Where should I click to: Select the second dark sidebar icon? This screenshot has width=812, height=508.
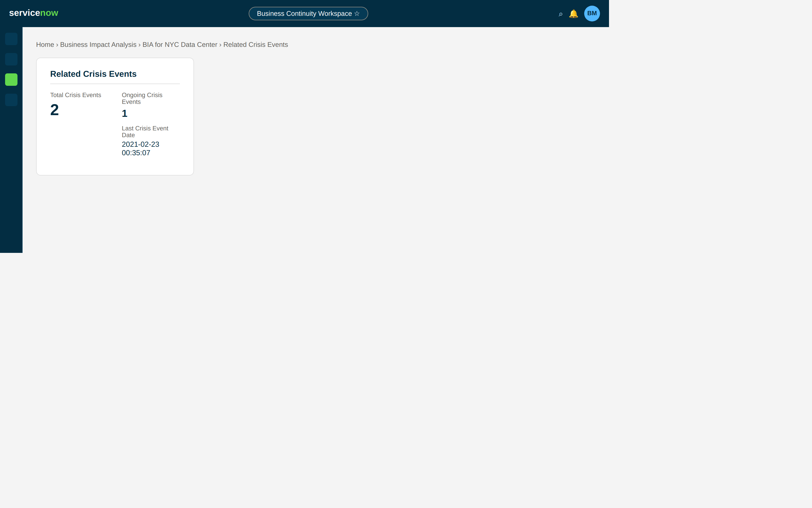tap(11, 59)
